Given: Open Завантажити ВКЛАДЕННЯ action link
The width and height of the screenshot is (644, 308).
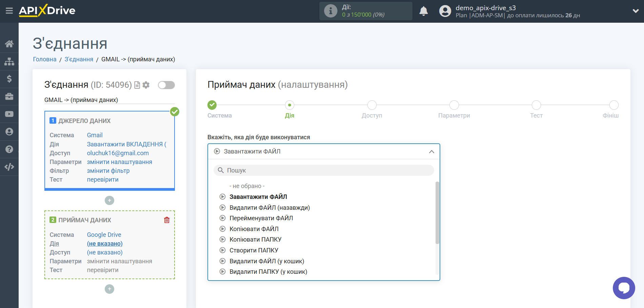Looking at the screenshot, I should (127, 144).
